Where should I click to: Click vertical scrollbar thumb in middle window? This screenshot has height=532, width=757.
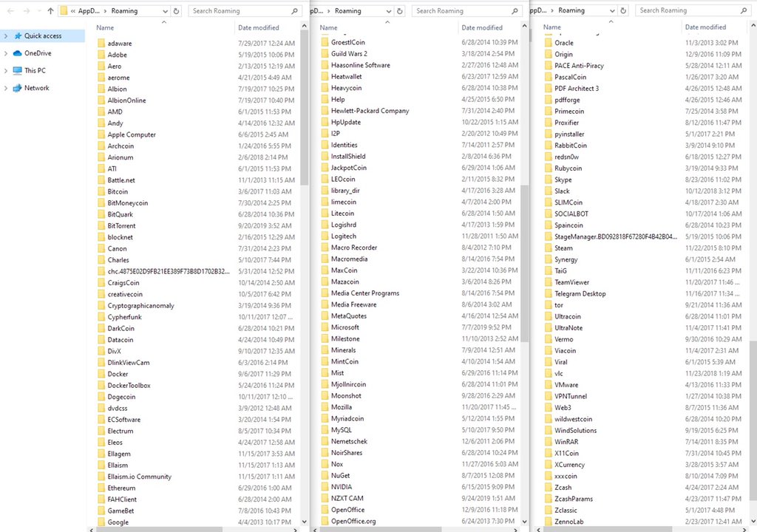click(x=525, y=264)
